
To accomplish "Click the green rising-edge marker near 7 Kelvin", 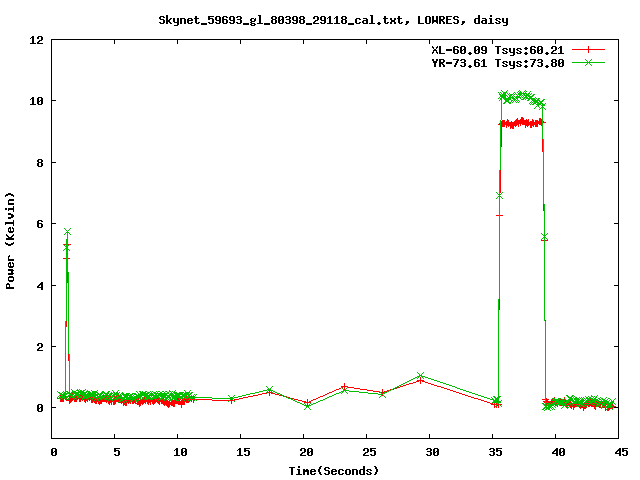I will [499, 196].
